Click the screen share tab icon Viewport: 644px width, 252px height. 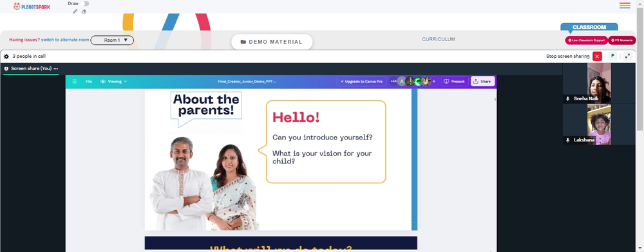[x=6, y=69]
